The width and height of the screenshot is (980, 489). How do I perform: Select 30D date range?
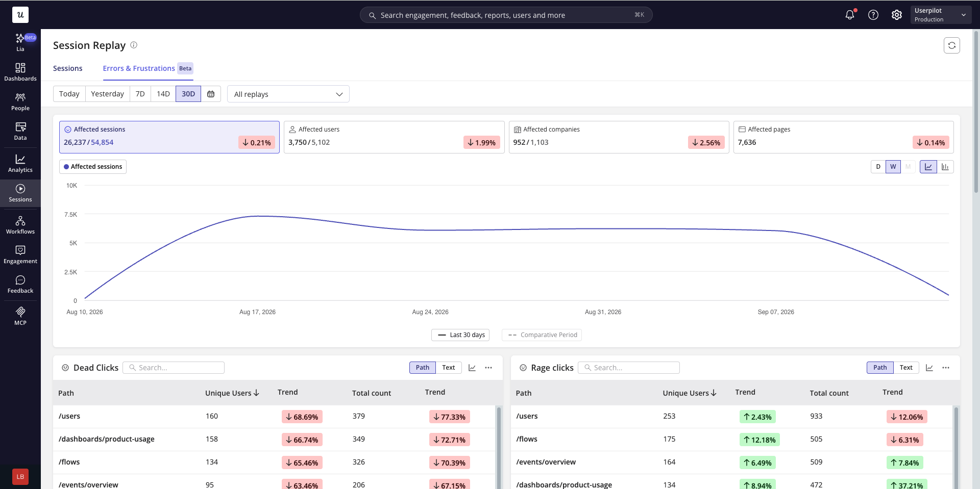coord(188,94)
